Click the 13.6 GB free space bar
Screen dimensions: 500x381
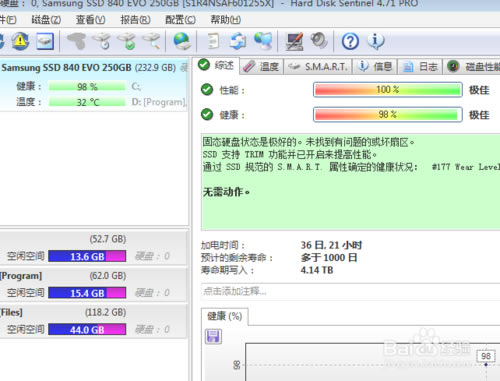click(87, 256)
